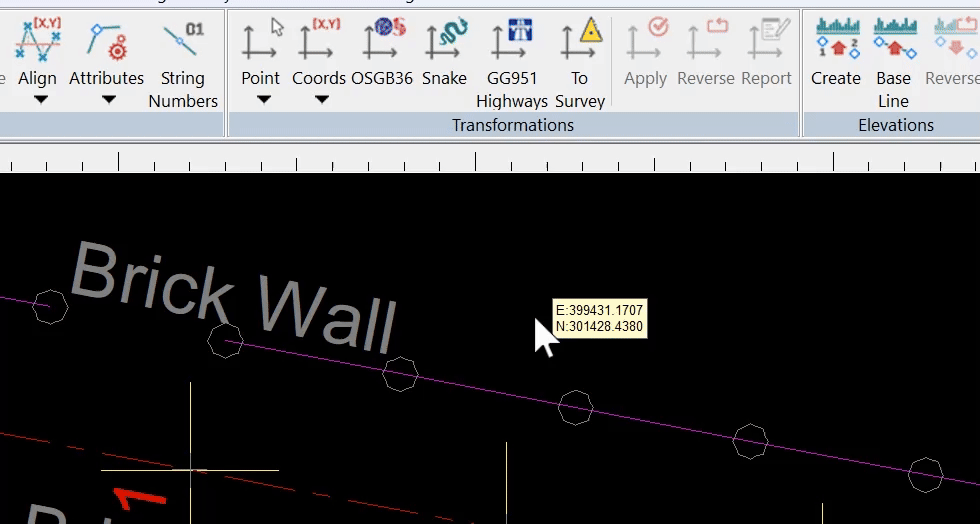The image size is (980, 524).
Task: Open the Point dropdown arrow
Action: point(262,100)
